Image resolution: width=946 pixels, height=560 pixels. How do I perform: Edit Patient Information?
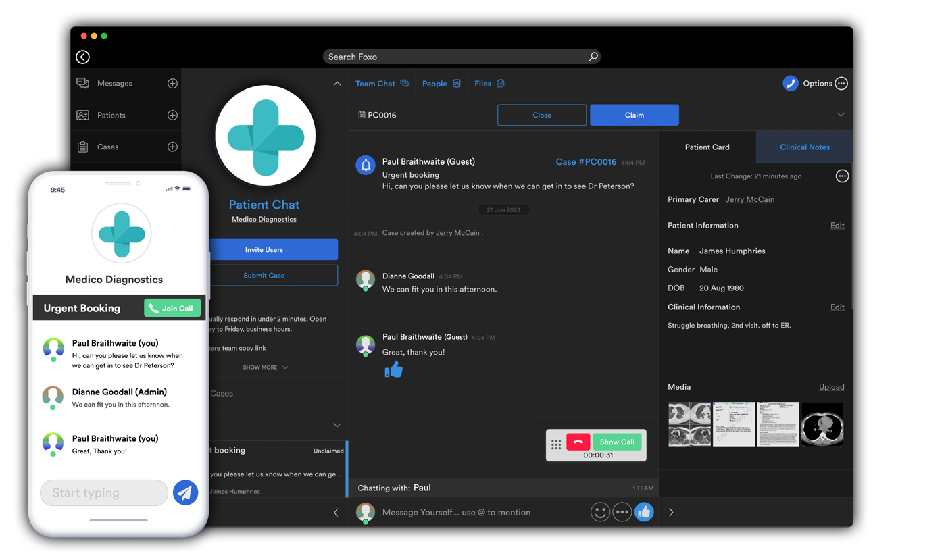(837, 226)
